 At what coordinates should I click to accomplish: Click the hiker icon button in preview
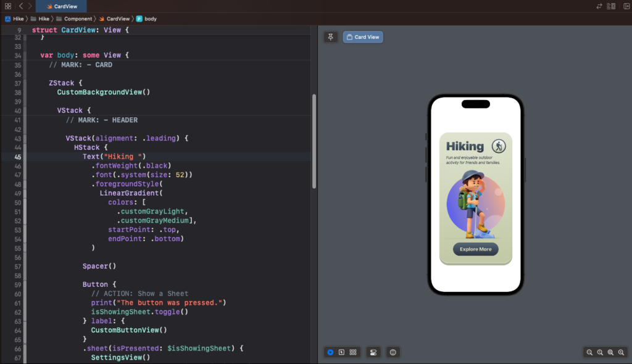pyautogui.click(x=499, y=146)
